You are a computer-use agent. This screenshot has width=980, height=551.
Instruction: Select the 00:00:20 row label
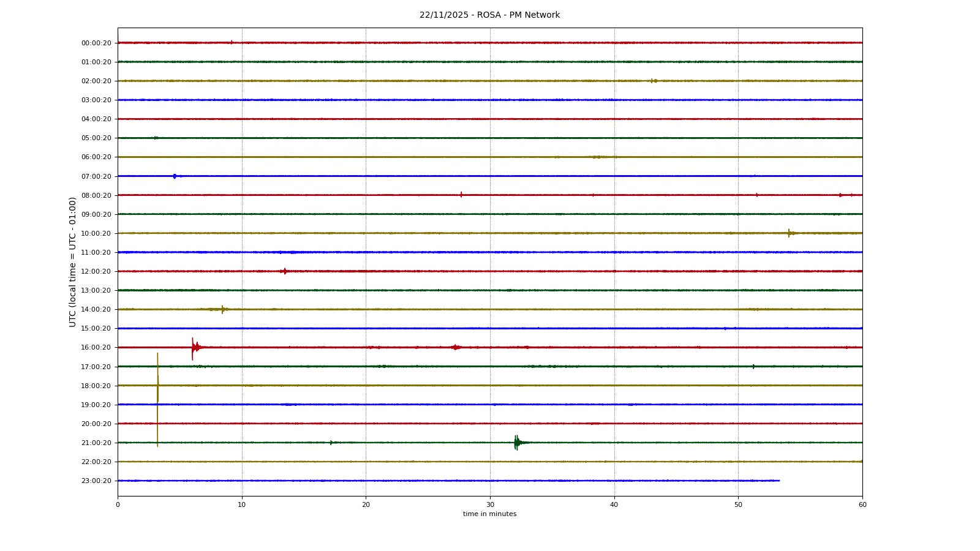(x=96, y=43)
